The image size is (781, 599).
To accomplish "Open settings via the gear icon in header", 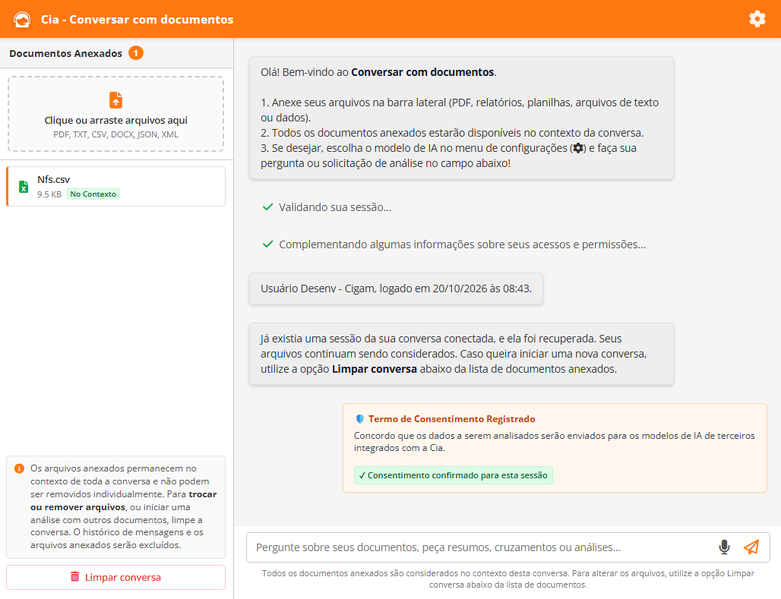I will 757,19.
